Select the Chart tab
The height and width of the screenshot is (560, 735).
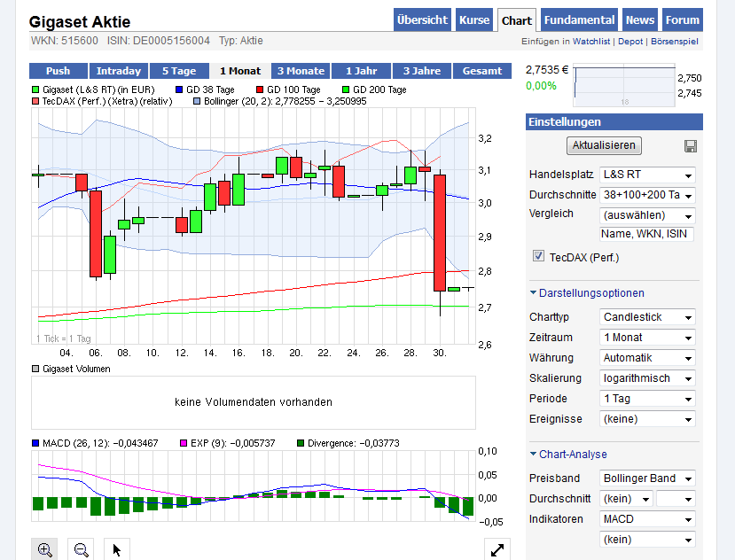coord(517,20)
